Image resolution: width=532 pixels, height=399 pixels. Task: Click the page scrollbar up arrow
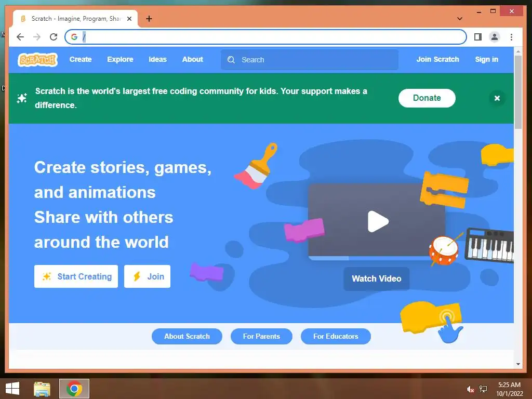click(x=518, y=51)
